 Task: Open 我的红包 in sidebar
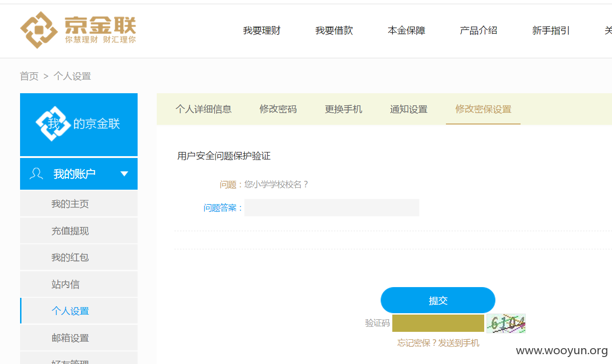[x=79, y=257]
